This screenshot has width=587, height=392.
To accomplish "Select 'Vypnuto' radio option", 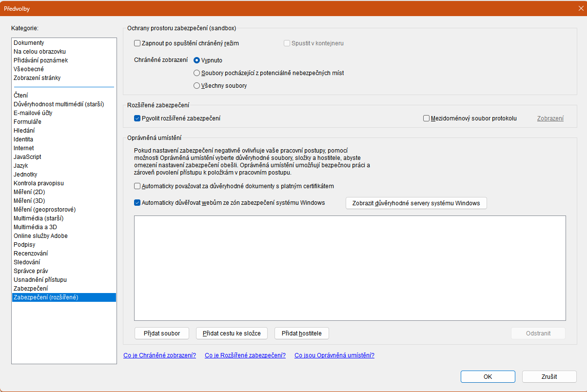I will tap(197, 60).
